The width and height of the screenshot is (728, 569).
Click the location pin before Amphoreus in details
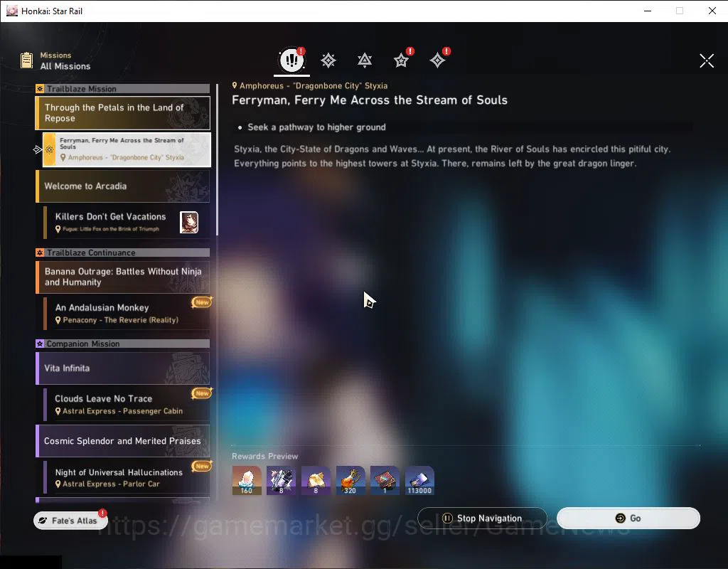click(235, 85)
